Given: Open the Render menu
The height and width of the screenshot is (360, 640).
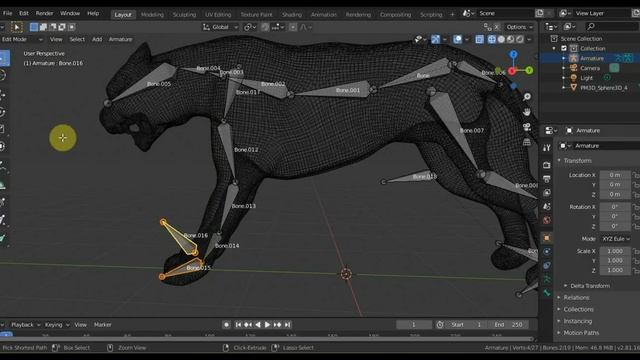Looking at the screenshot, I should (x=44, y=13).
